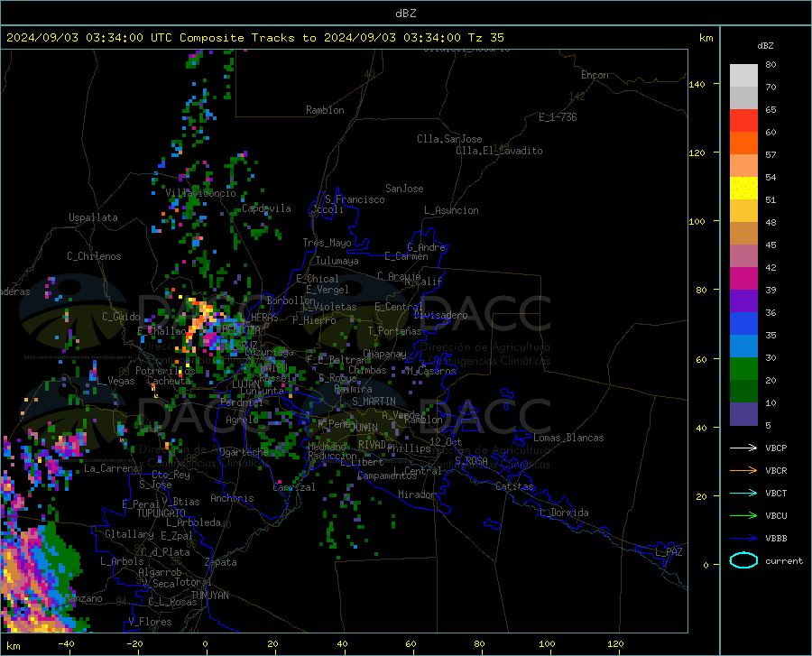
Task: Click the Potrerillos map label
Action: [x=165, y=371]
